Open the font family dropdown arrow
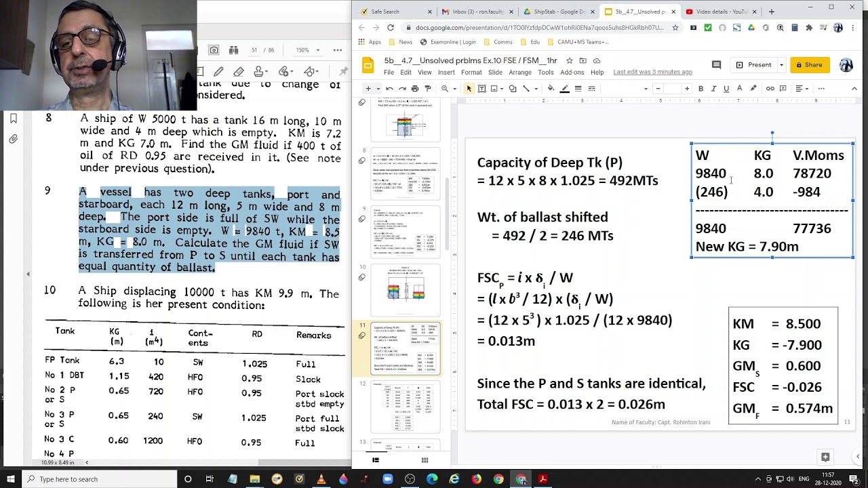Image resolution: width=868 pixels, height=488 pixels. tap(646, 89)
